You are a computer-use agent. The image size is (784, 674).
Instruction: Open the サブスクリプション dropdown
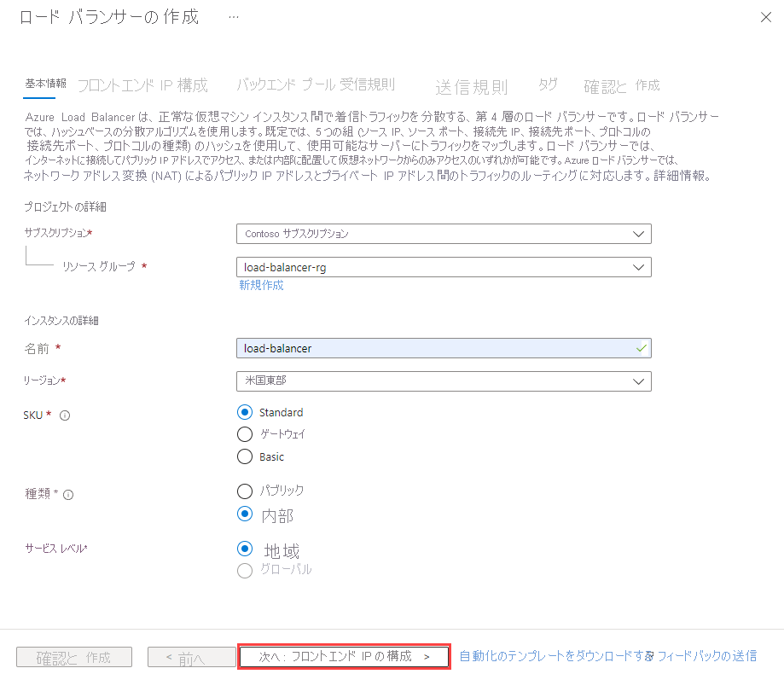coord(444,234)
